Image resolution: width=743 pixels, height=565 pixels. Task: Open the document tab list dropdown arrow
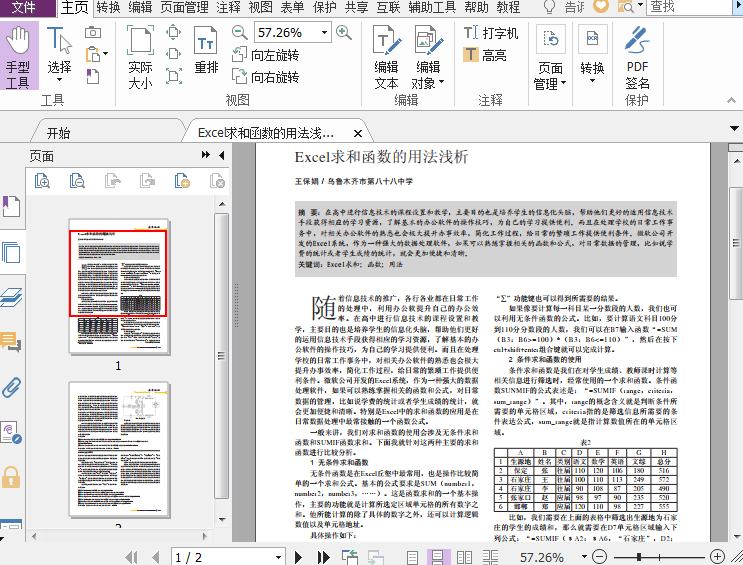pos(734,128)
